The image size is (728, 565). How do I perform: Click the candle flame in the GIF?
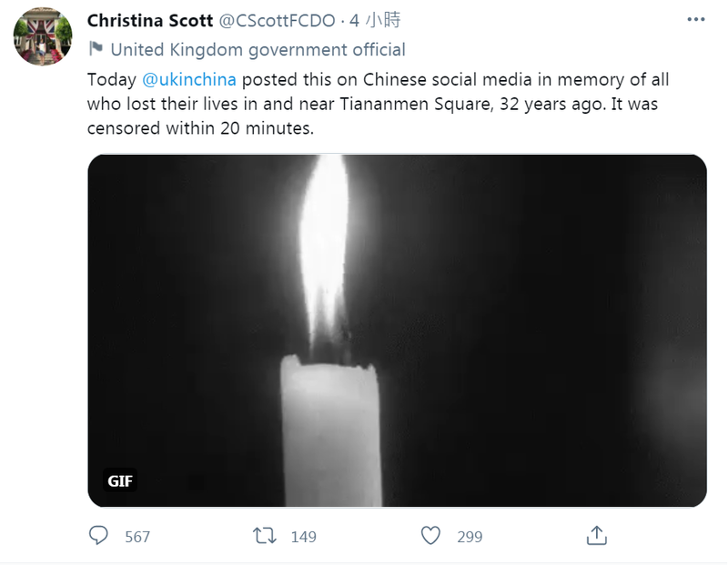(325, 246)
